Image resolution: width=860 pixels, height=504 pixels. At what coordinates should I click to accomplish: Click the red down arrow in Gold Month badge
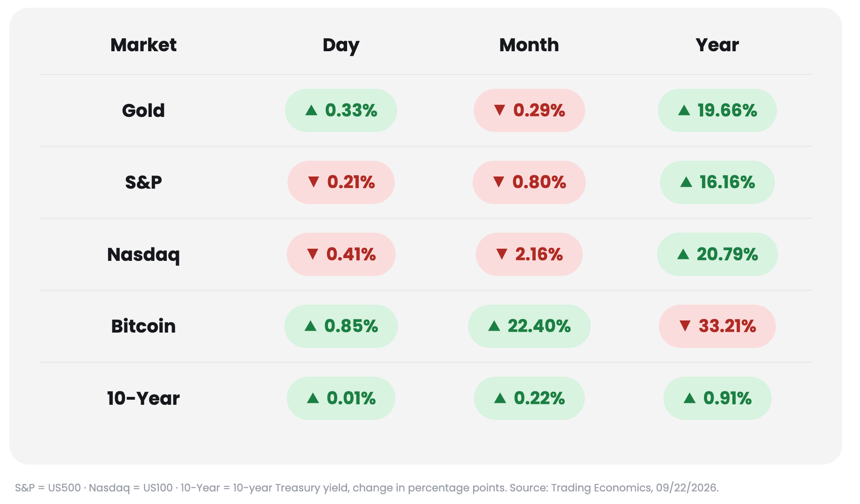[x=499, y=110]
